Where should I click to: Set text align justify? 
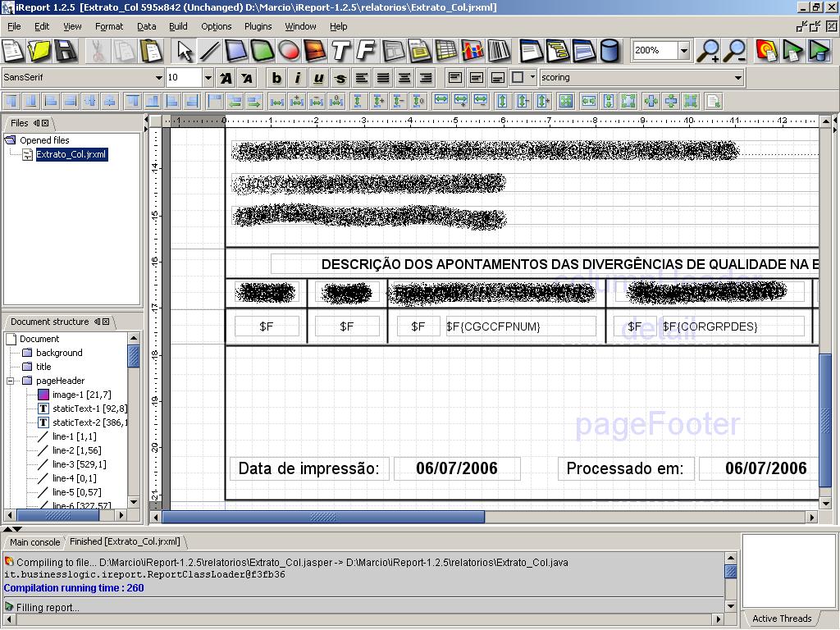[x=383, y=78]
